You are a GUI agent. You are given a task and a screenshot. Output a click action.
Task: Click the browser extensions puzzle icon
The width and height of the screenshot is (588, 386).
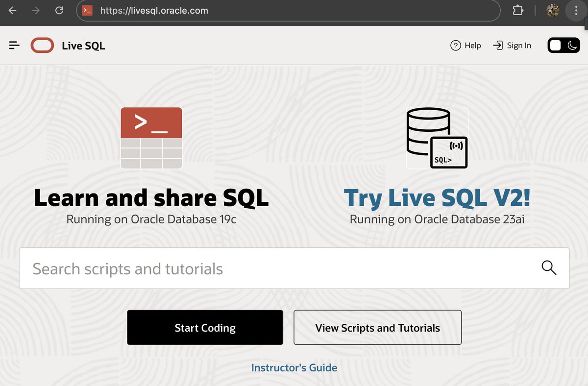[x=518, y=10]
